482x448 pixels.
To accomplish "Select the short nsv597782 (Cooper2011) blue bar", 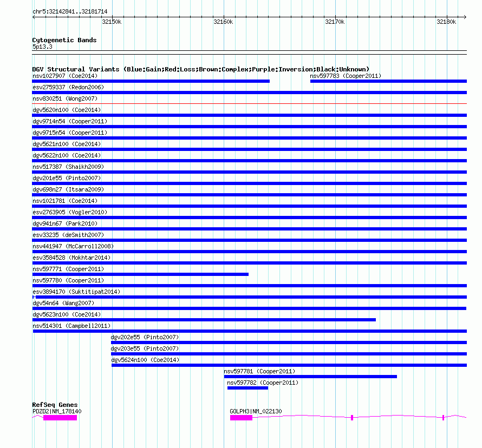I will (x=247, y=388).
